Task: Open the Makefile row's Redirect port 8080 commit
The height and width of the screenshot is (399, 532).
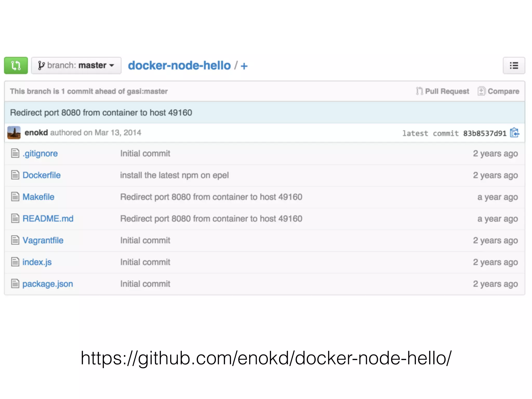Action: [x=211, y=197]
